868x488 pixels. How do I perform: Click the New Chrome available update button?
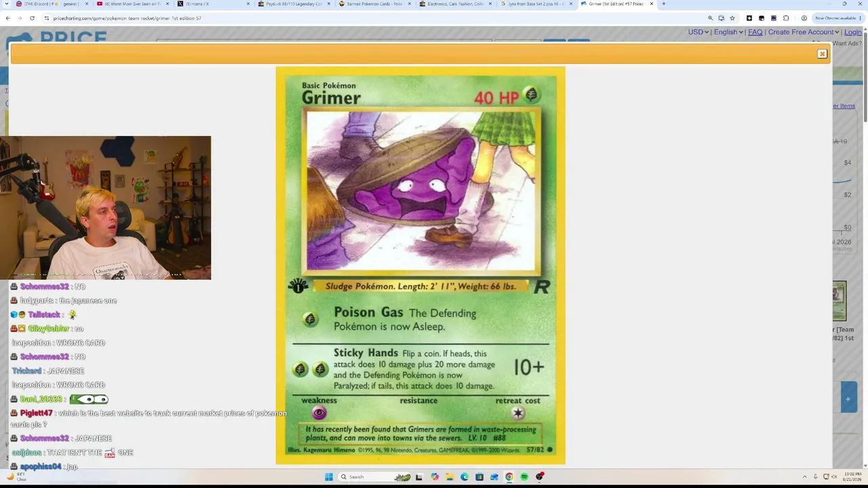click(837, 18)
